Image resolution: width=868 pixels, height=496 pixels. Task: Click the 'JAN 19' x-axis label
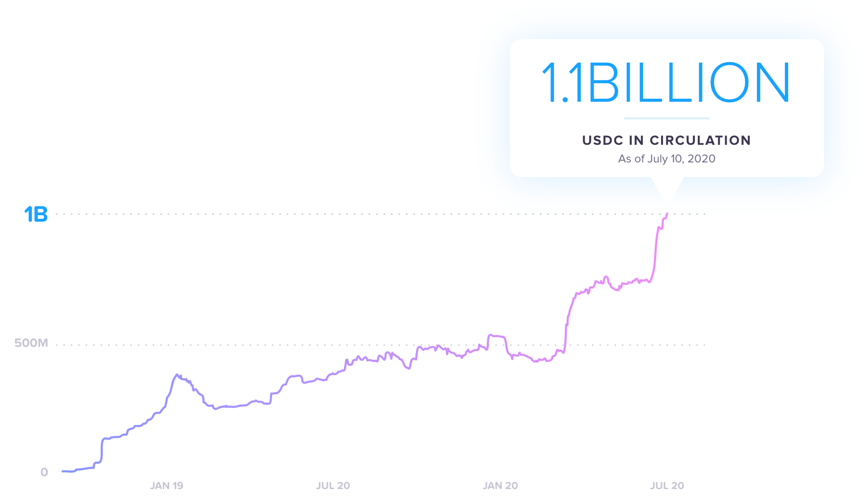click(x=166, y=486)
